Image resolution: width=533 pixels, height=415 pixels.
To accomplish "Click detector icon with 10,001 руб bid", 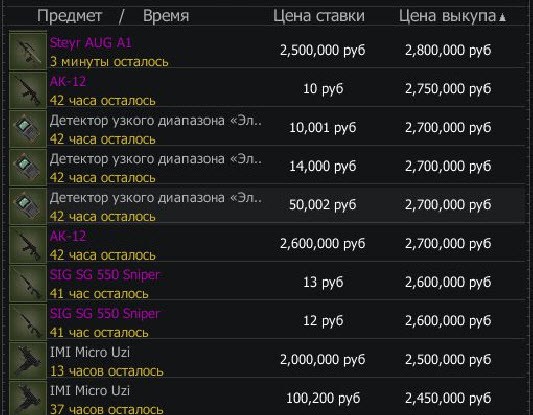I will pos(28,129).
